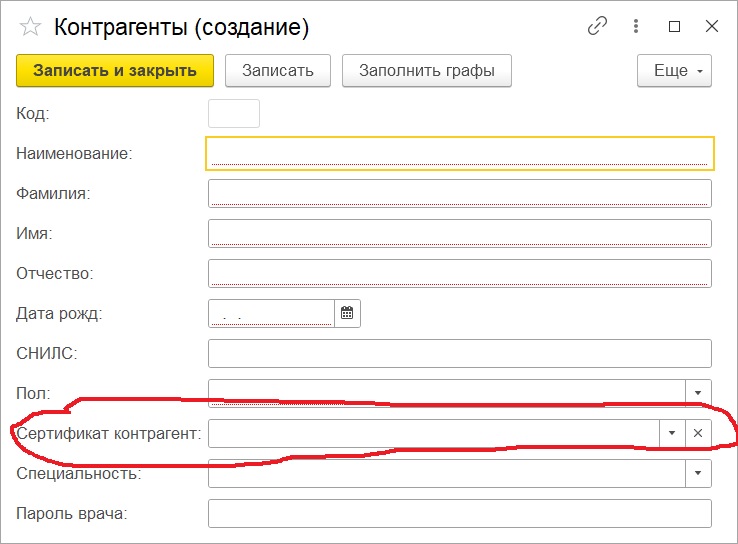Click the СНИЛС label text
Screen dimensions: 738x544
tap(47, 353)
